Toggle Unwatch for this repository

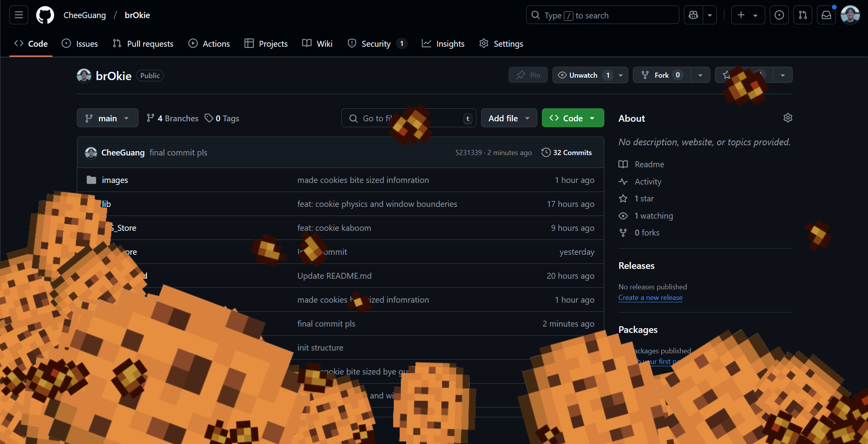coord(583,75)
